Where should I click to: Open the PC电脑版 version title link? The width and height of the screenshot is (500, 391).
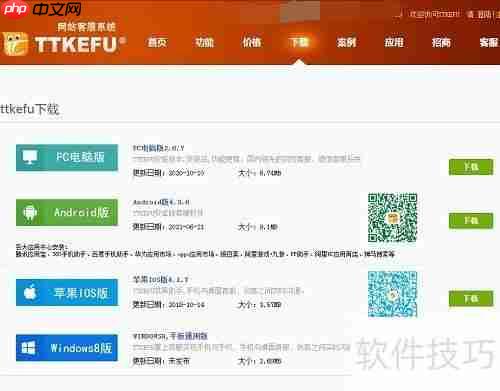pos(158,148)
